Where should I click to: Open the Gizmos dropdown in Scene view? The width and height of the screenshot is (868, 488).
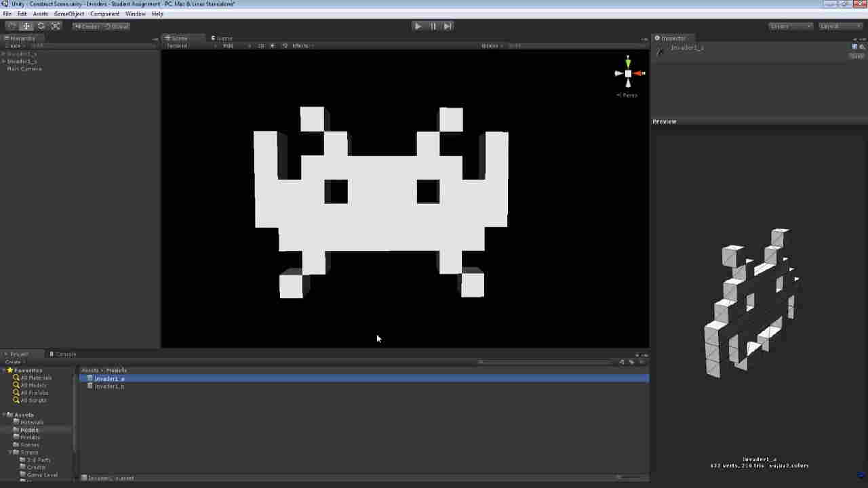point(492,46)
